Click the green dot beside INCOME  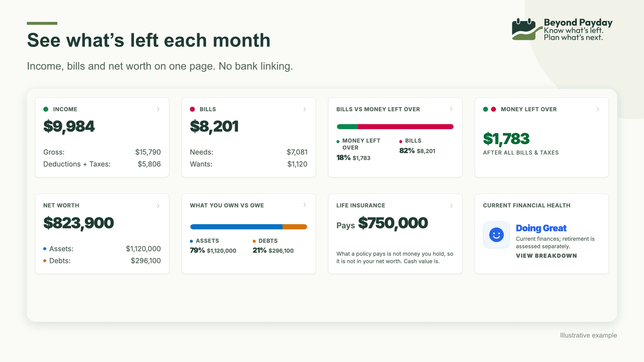coord(46,109)
